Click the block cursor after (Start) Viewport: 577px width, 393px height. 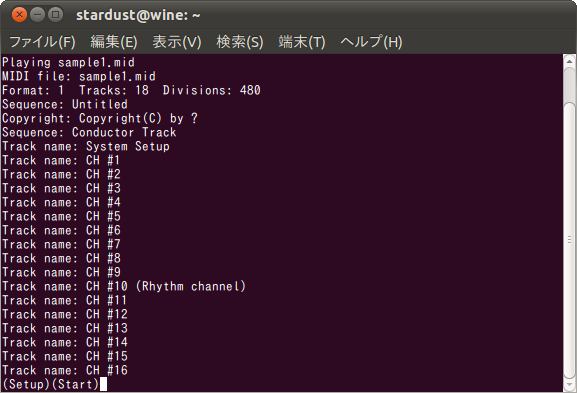[x=103, y=384]
